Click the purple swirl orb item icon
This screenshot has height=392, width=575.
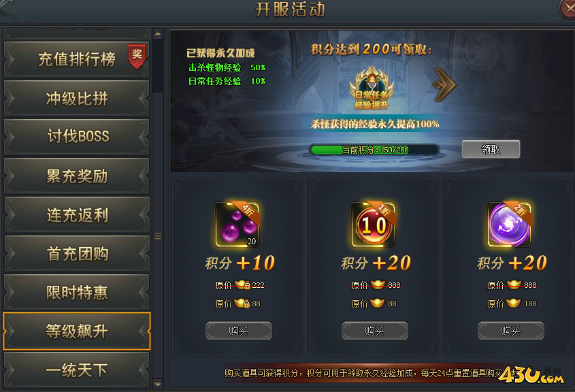click(509, 225)
